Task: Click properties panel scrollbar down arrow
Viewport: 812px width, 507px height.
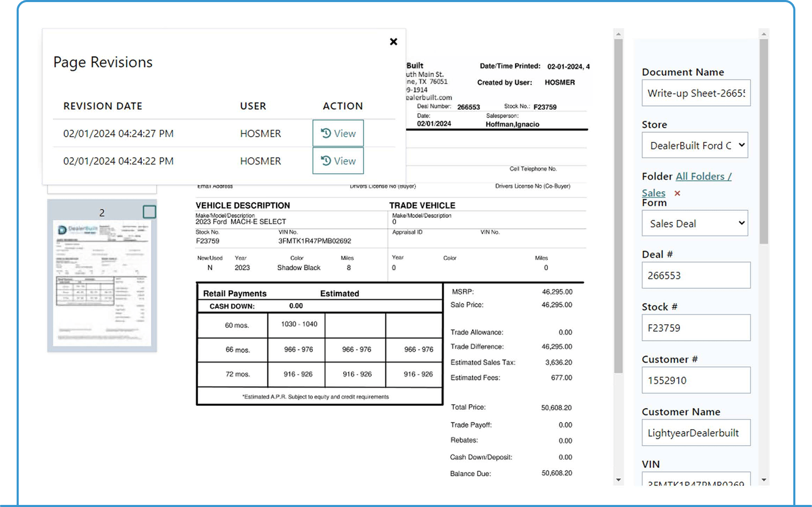Action: (764, 480)
